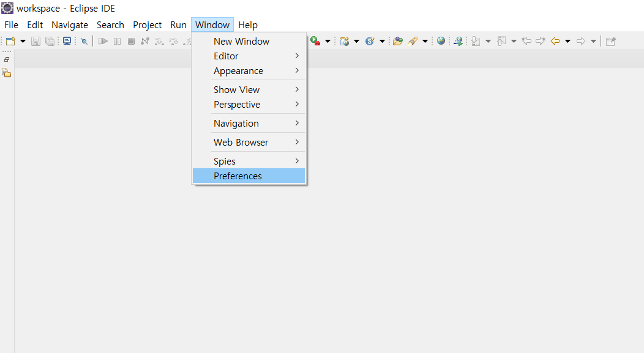This screenshot has width=644, height=353.
Task: Expand the Appearance submenu
Action: (x=249, y=71)
